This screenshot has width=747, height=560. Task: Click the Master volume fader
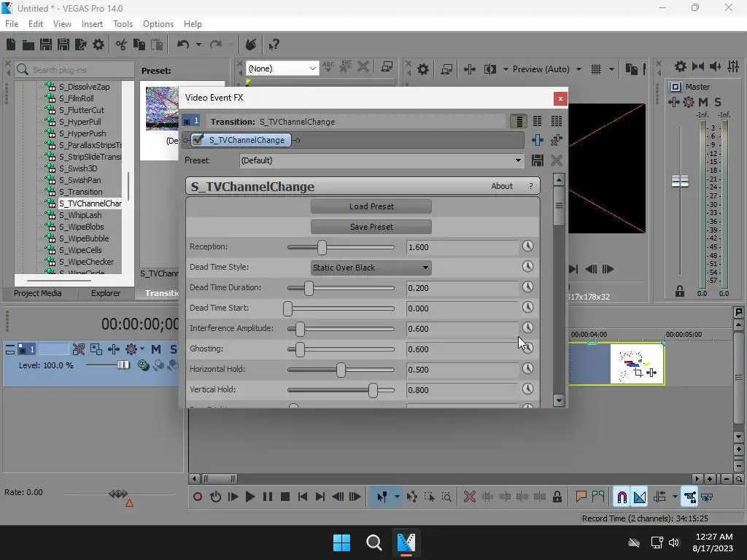[x=680, y=181]
